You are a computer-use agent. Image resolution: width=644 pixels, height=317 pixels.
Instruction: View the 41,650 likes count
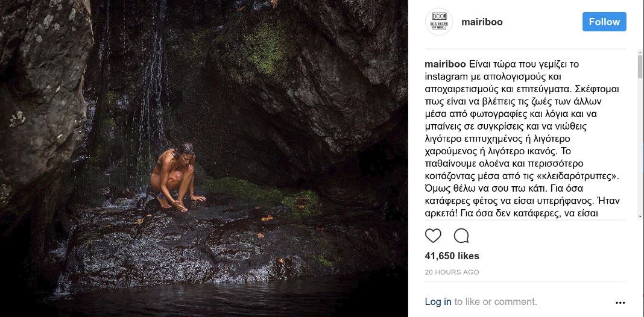[452, 256]
